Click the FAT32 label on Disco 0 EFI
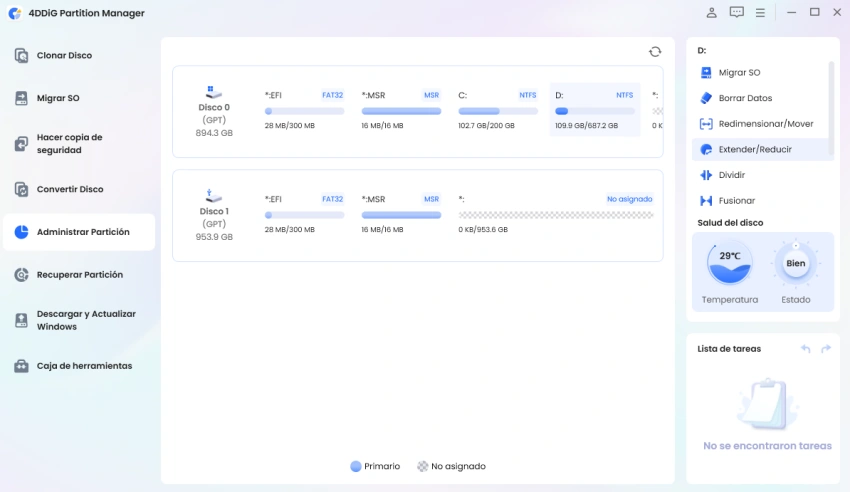 (x=332, y=95)
